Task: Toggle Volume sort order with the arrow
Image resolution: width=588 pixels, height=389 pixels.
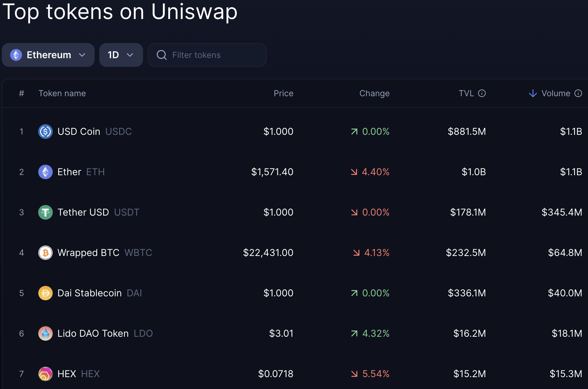Action: [533, 93]
